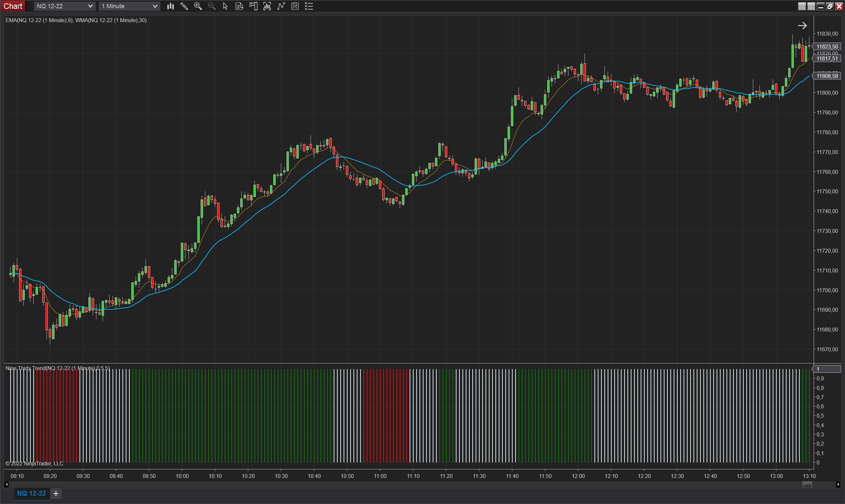Open the 1 Minute interval dropdown
Viewport: 845px width, 504px height.
click(129, 6)
